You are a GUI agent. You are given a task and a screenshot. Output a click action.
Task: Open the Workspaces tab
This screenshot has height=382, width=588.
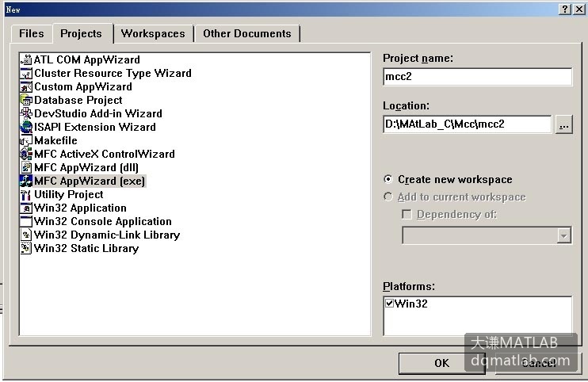coord(153,34)
